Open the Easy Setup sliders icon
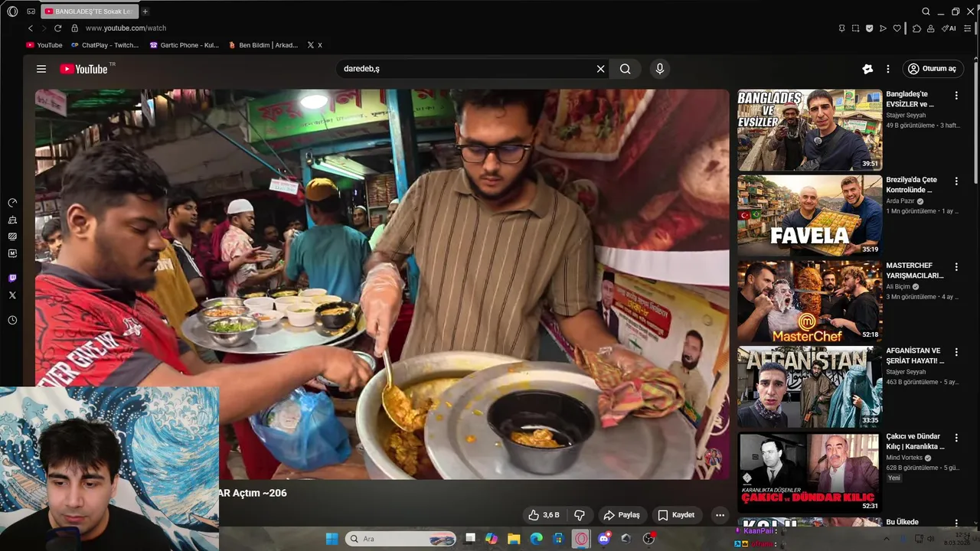This screenshot has height=551, width=980. tap(968, 28)
